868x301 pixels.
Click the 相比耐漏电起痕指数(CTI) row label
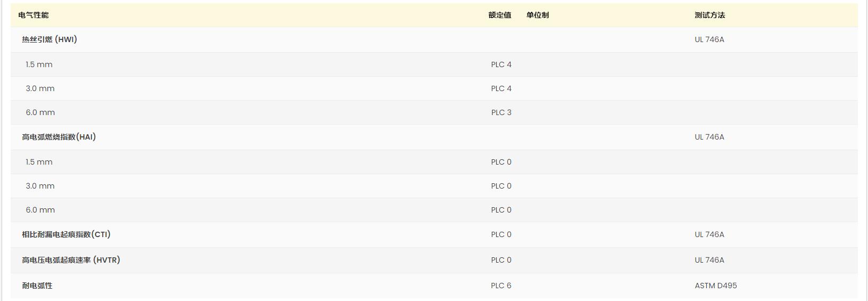coord(66,234)
